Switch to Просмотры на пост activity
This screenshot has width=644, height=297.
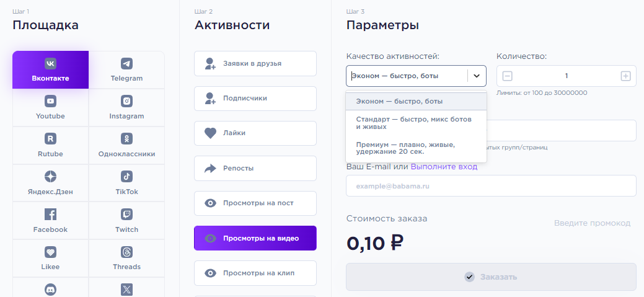pyautogui.click(x=255, y=203)
